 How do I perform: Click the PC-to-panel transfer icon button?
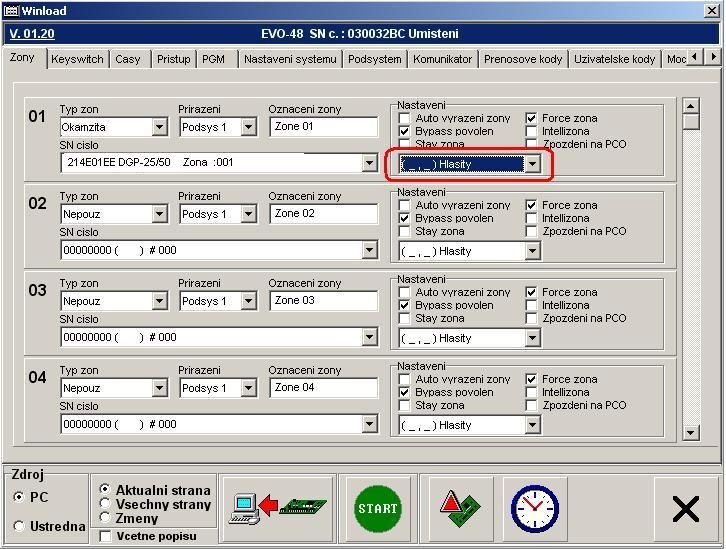(x=277, y=508)
